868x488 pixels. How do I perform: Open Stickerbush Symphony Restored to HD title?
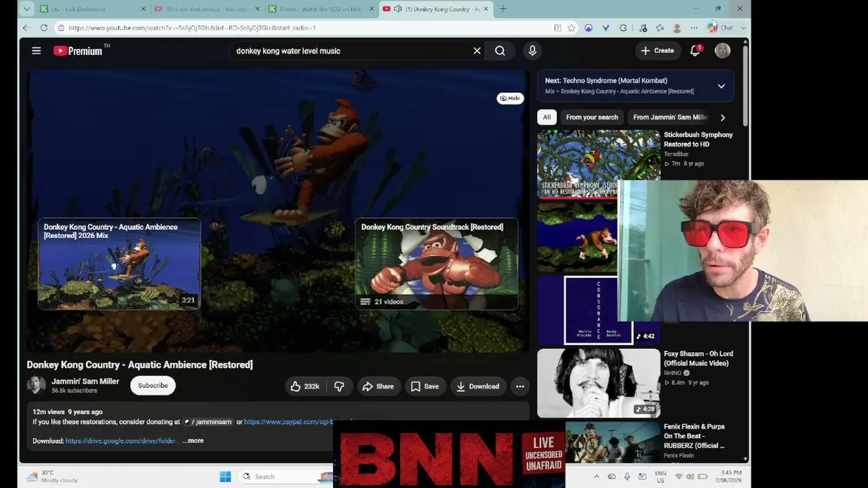698,140
